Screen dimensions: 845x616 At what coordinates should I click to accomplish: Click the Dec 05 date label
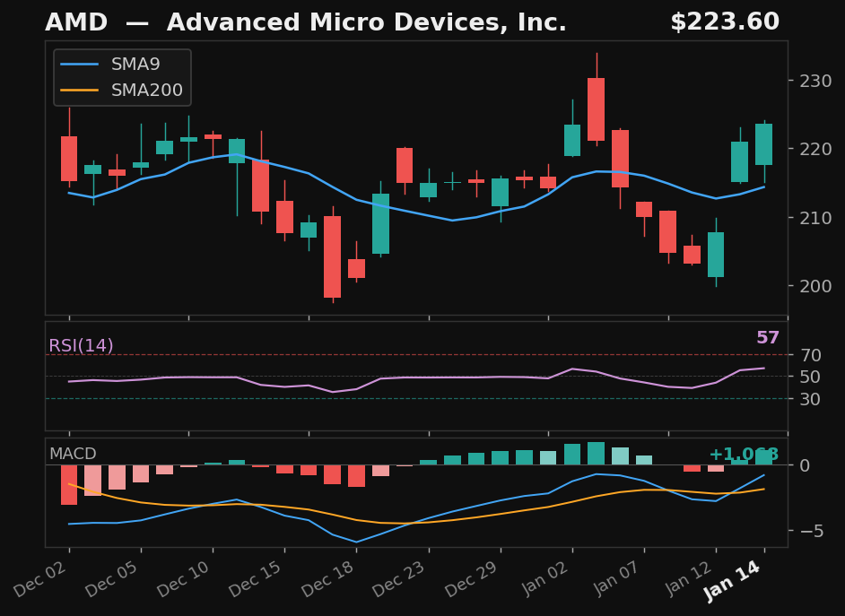point(111,579)
